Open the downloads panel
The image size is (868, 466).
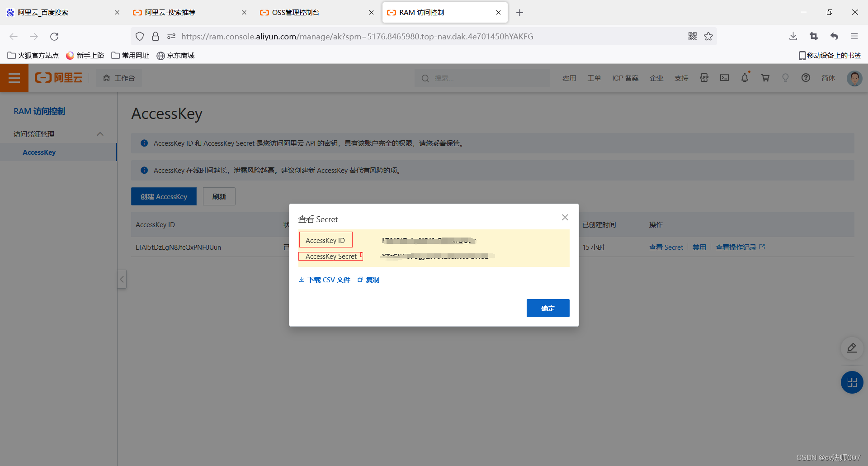point(793,37)
